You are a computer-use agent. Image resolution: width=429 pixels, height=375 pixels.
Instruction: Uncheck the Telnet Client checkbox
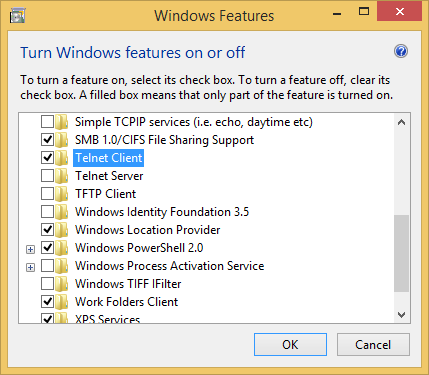(x=47, y=158)
